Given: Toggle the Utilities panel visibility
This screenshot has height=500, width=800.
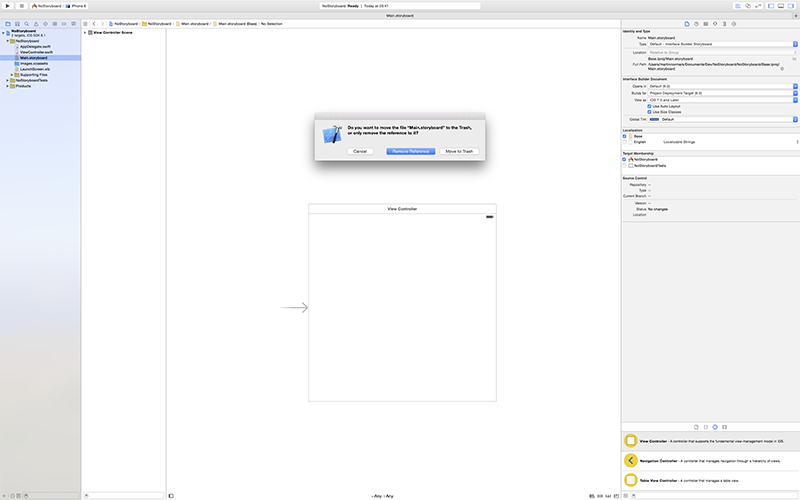Looking at the screenshot, I should tap(791, 6).
